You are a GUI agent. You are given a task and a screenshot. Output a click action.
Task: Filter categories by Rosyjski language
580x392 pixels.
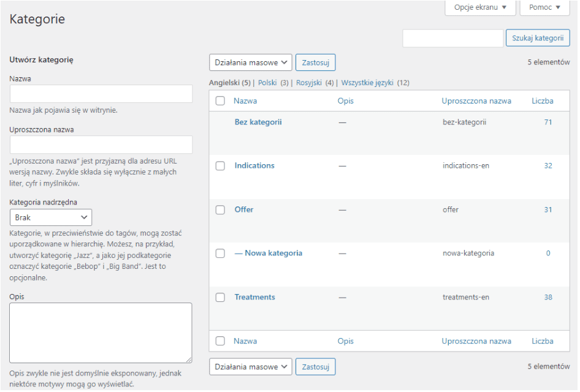pyautogui.click(x=308, y=83)
